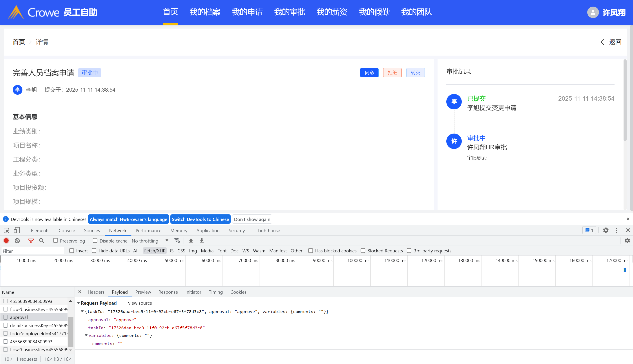Viewport: 633px width, 364px height.
Task: Open the No throttling dropdown
Action: 150,241
